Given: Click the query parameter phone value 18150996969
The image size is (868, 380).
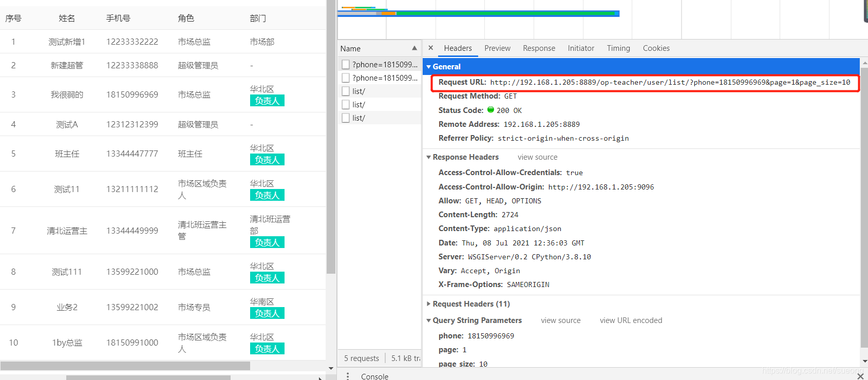Looking at the screenshot, I should tap(490, 336).
